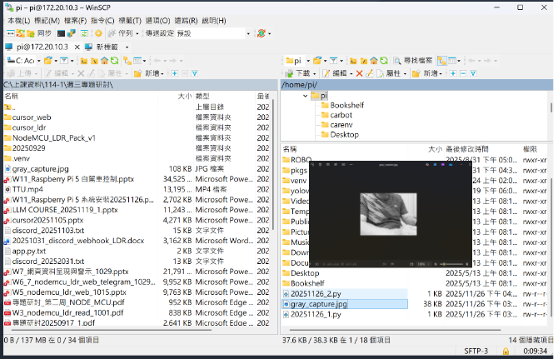
Task: Open Preferences gear icon
Action: coord(98,34)
